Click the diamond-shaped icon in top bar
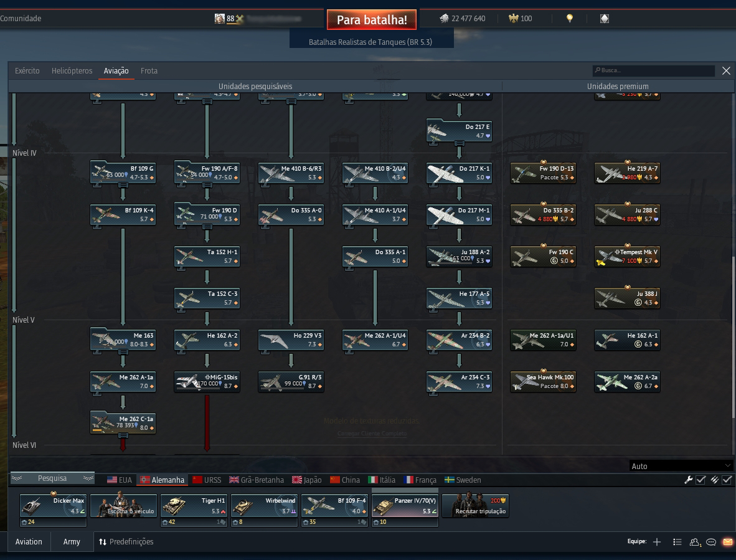The height and width of the screenshot is (560, 736). (605, 18)
